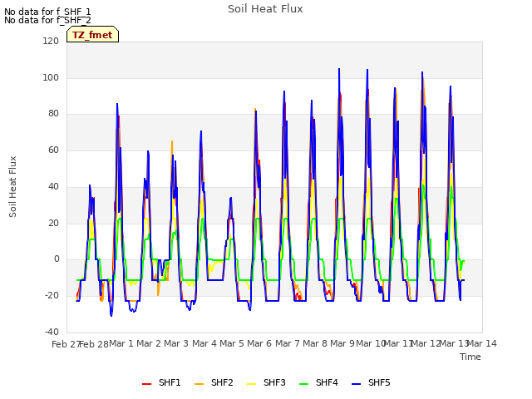Click the -40 y-axis tick label
This screenshot has height=399, width=532.
click(x=52, y=332)
